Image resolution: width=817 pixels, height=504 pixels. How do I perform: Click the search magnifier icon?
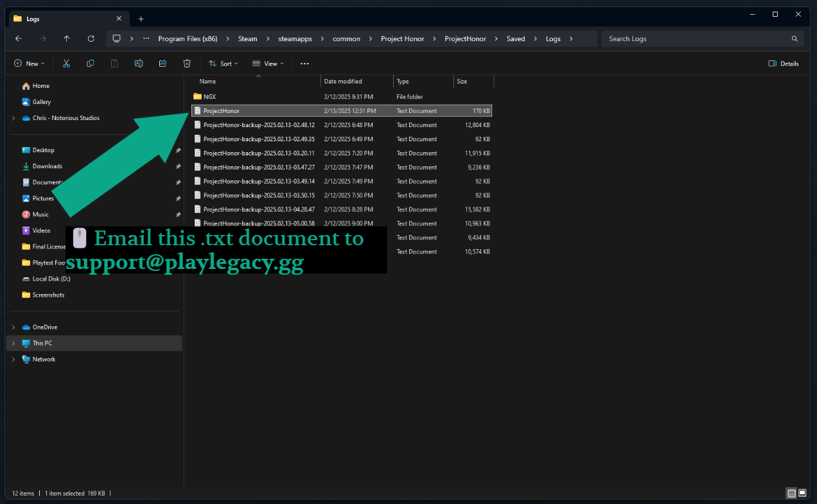coord(795,39)
